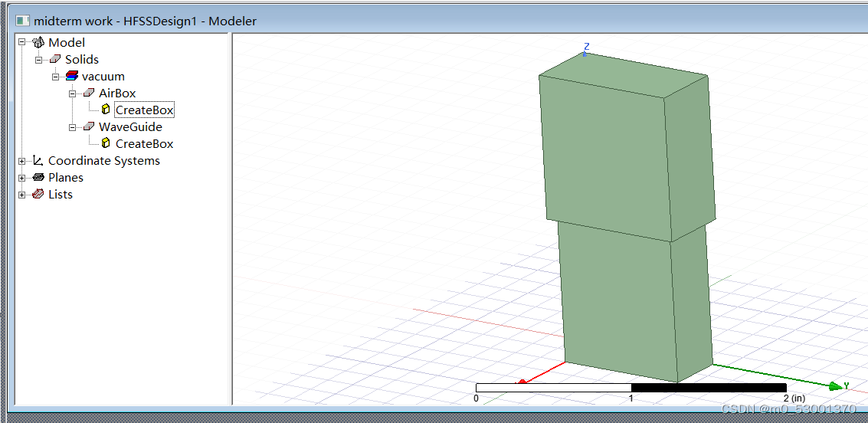Collapse the AirBox object node
The width and height of the screenshot is (868, 423).
tap(73, 93)
